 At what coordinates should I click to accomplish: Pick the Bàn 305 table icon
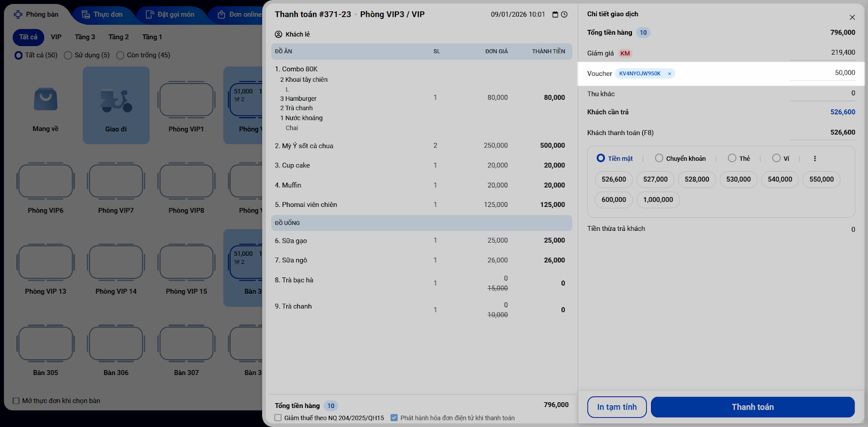[x=46, y=344]
